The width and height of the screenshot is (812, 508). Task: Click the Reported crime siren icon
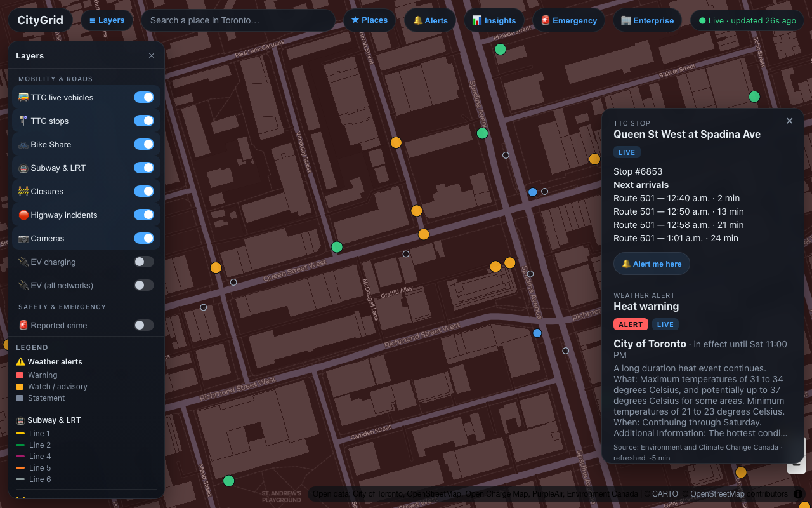(23, 325)
